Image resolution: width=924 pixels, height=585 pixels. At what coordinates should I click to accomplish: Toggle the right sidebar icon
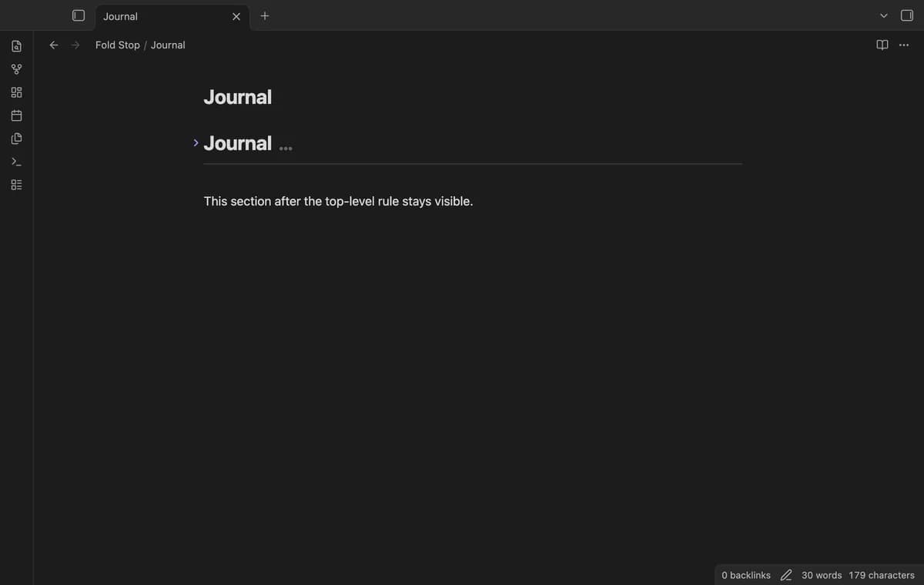coord(907,15)
